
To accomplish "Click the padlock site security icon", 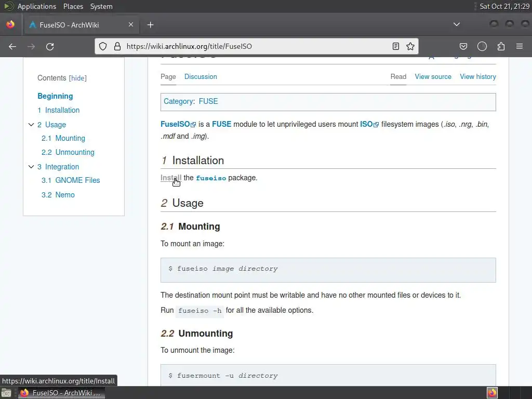I will [117, 46].
